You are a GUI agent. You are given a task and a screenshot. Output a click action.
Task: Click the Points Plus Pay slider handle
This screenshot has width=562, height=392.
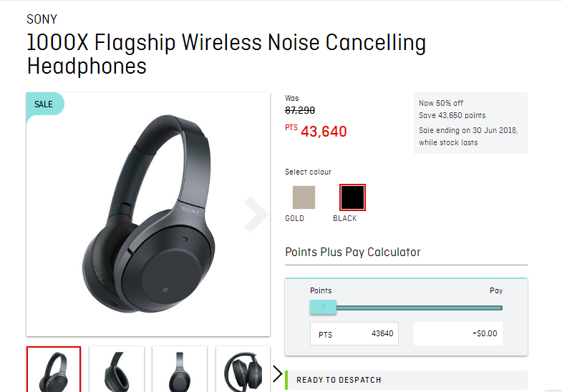click(x=323, y=307)
